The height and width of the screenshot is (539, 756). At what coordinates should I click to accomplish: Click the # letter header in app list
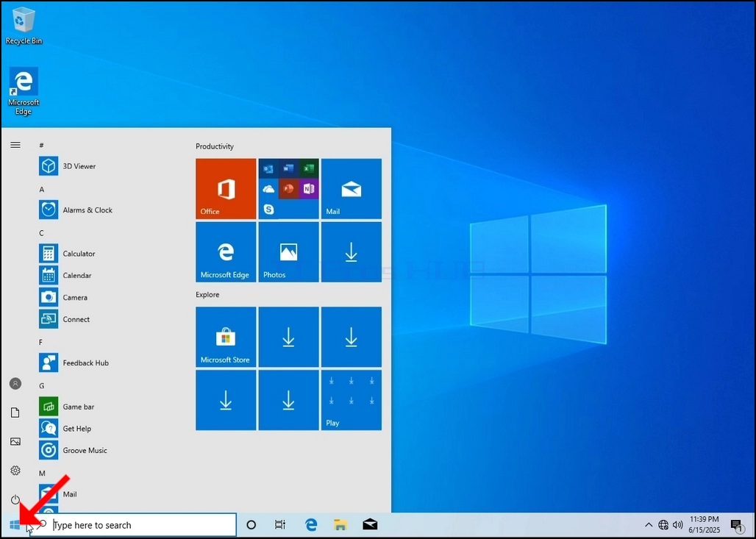41,145
